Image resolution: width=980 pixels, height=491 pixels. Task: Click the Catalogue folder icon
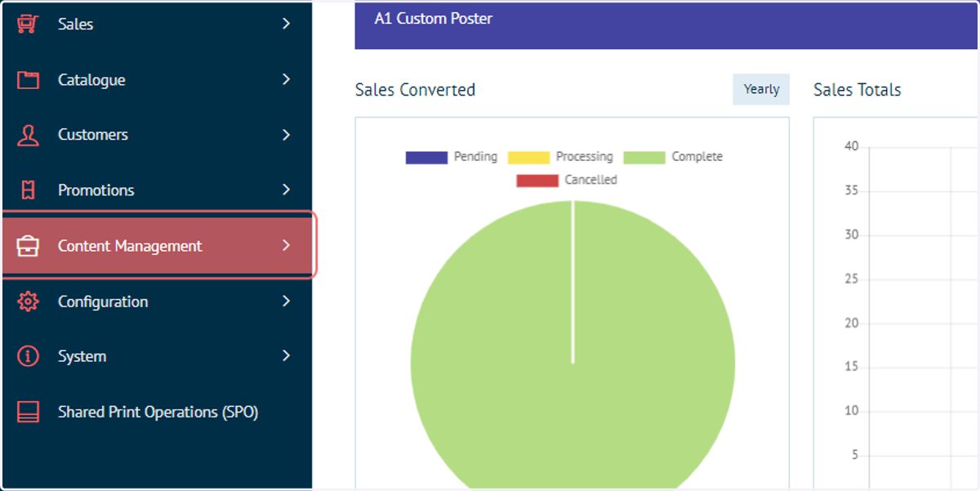pyautogui.click(x=28, y=80)
